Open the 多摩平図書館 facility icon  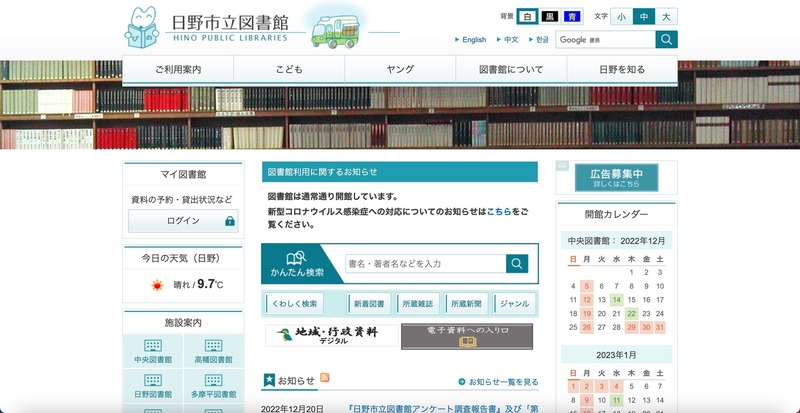point(213,383)
